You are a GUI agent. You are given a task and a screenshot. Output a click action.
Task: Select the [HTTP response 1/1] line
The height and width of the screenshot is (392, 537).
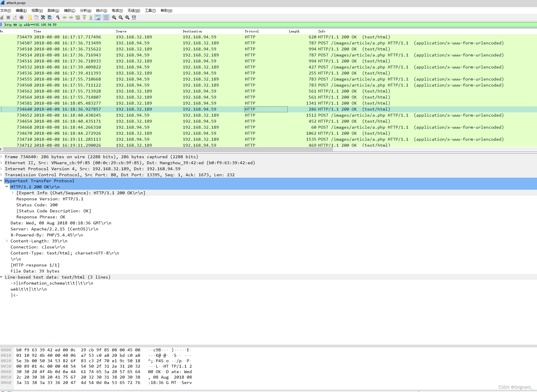tap(35, 265)
